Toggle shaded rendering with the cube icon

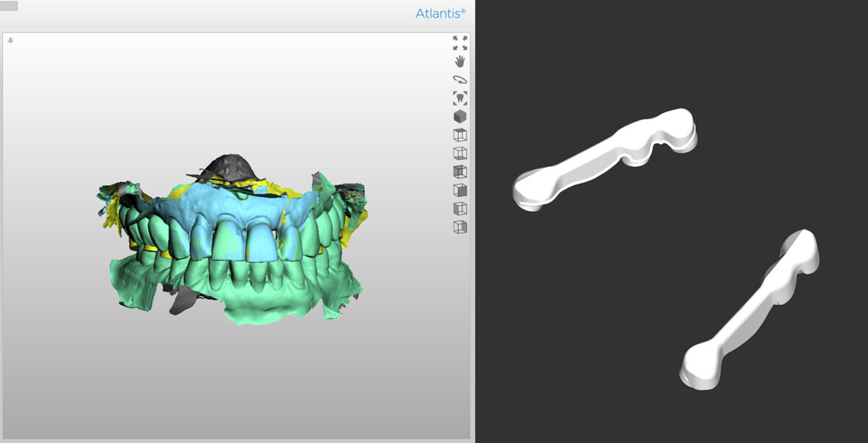[459, 116]
